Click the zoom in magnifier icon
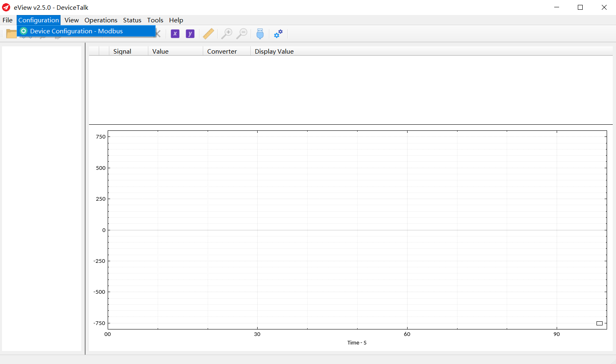 point(227,34)
